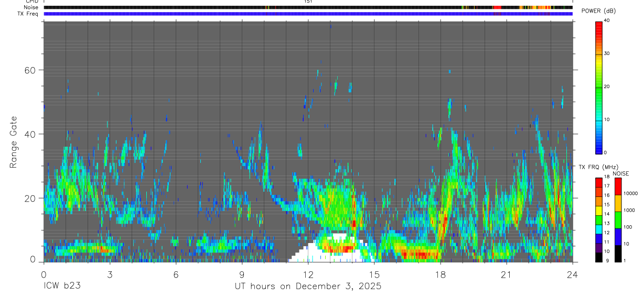Click the 10000 label on noise scale

tap(634, 193)
